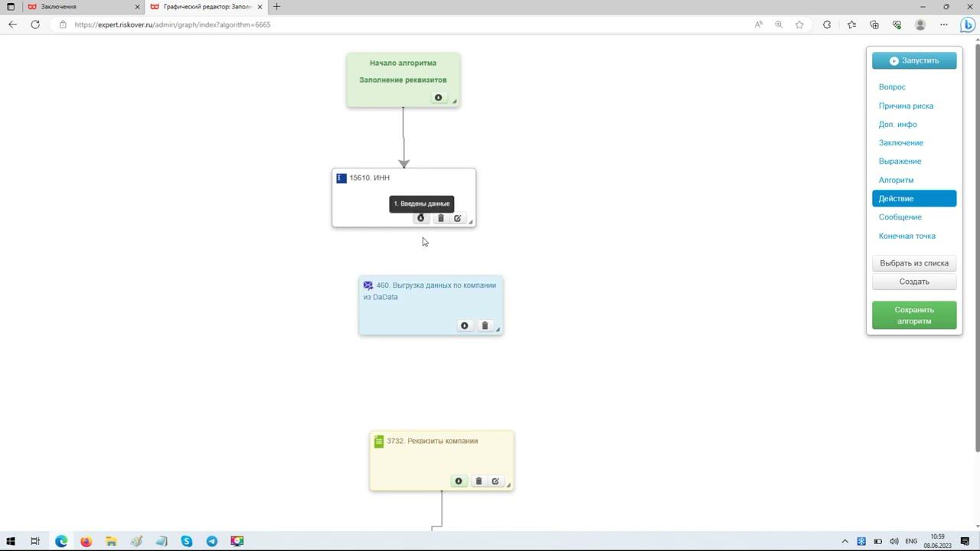Open browser settings and more menu
The width and height of the screenshot is (980, 551).
[x=943, y=24]
